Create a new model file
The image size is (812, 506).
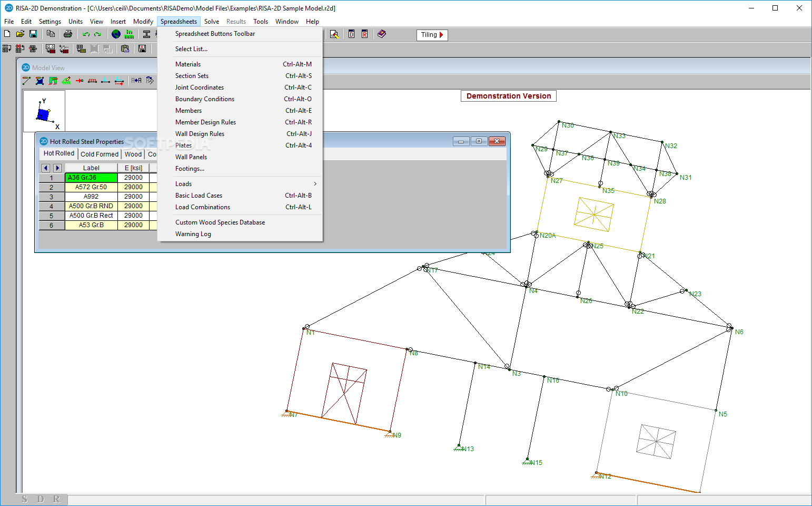click(x=7, y=34)
